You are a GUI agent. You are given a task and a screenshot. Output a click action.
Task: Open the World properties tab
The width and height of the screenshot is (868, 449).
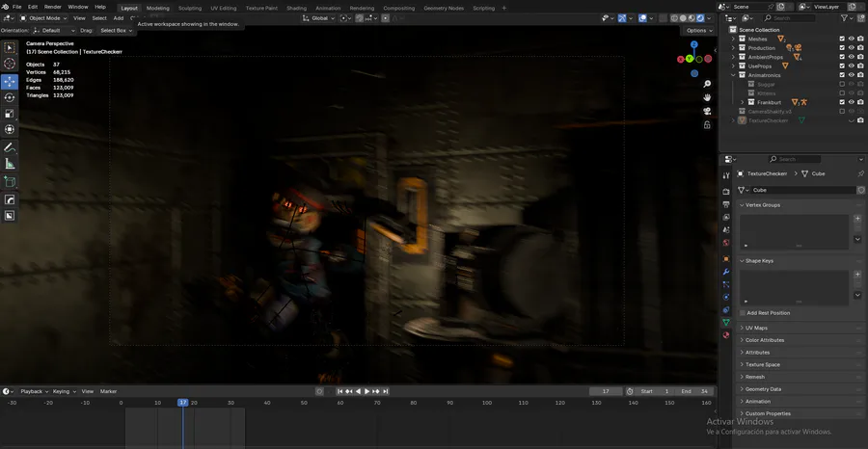pyautogui.click(x=726, y=243)
